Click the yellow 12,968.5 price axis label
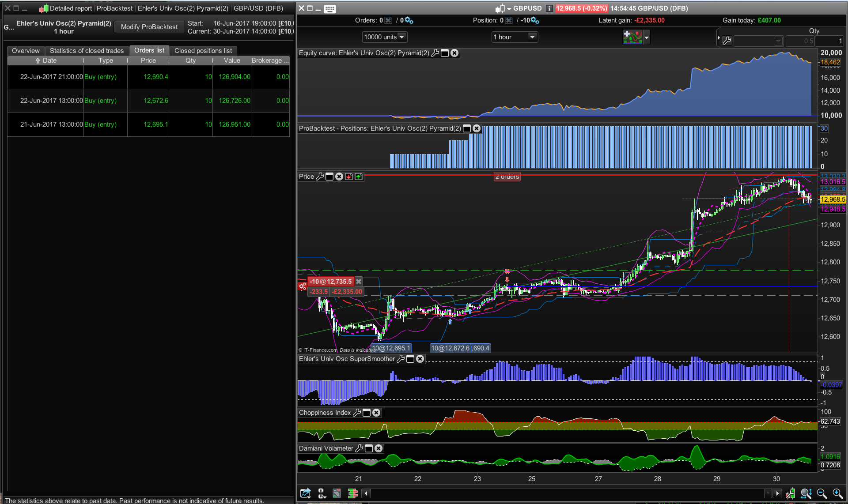848x504 pixels. [x=833, y=199]
